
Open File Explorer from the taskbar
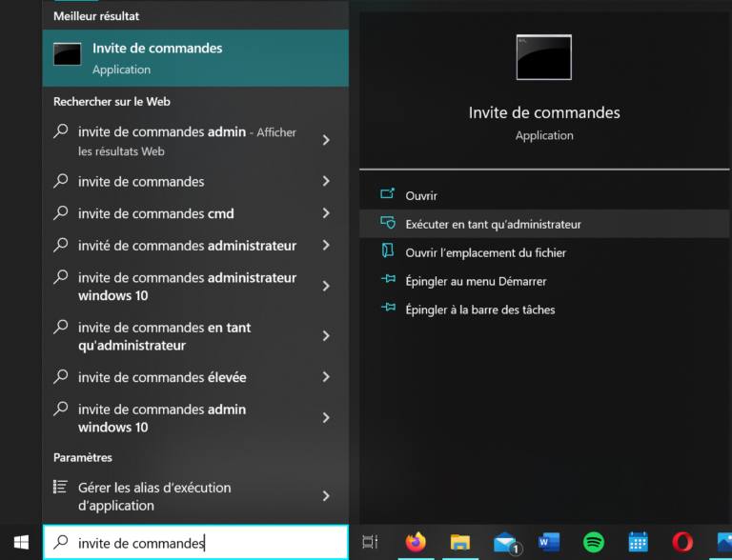459,543
